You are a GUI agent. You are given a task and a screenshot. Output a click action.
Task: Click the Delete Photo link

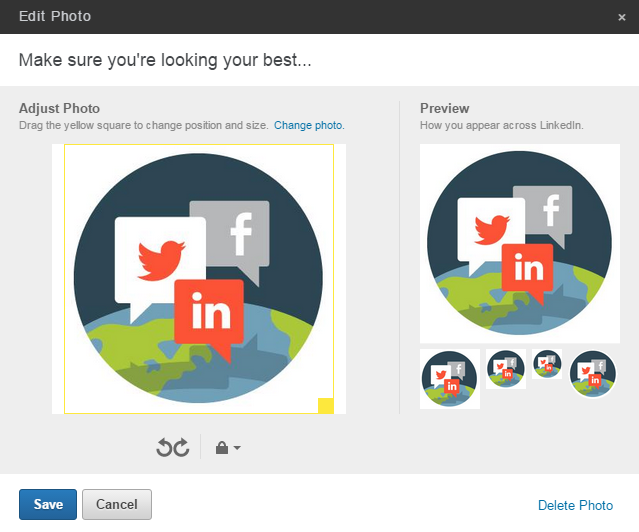pos(575,505)
